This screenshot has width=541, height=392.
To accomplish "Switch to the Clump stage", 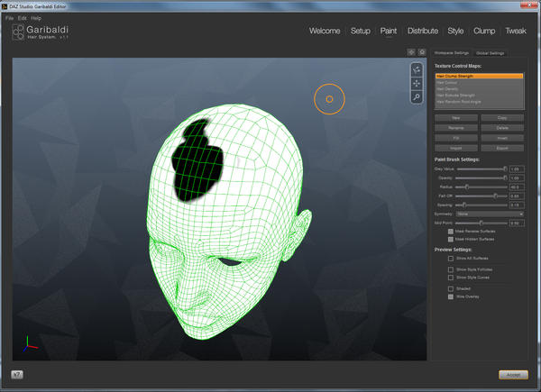I will 484,31.
